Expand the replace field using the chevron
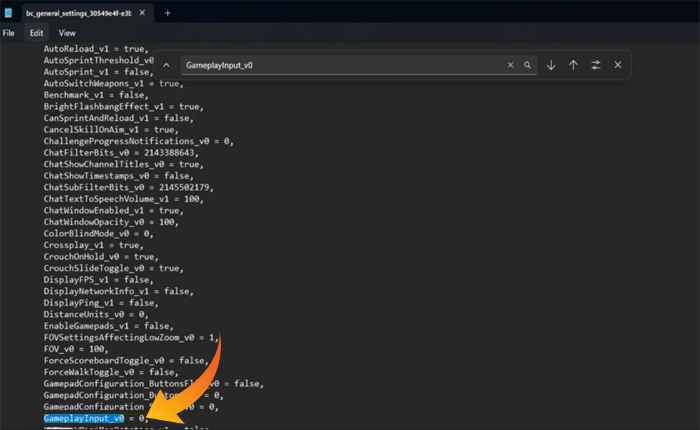Viewport: 700px width, 430px height. click(166, 65)
